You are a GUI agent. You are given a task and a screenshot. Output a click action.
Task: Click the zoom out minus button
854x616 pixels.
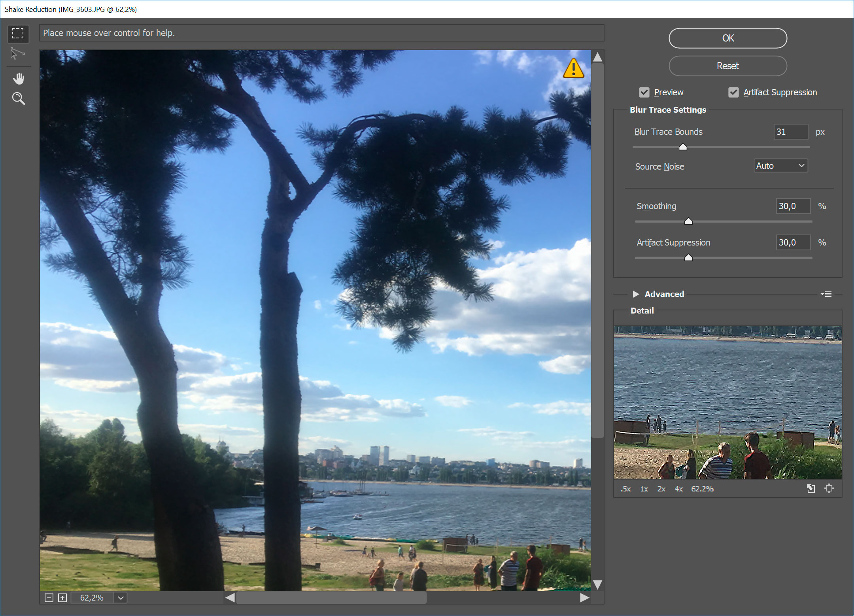point(49,598)
